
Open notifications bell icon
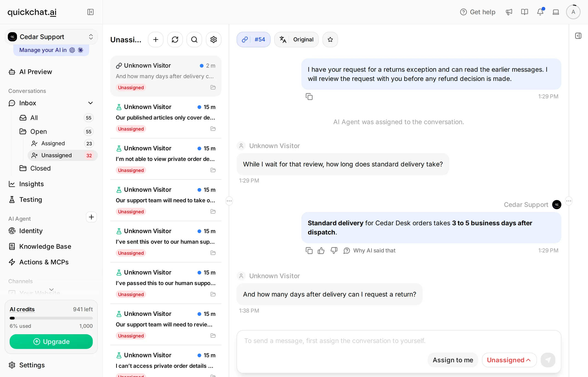(x=540, y=12)
